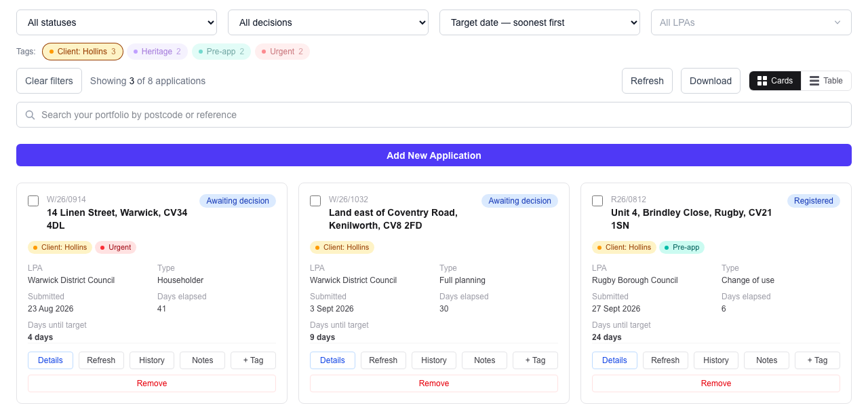Image resolution: width=868 pixels, height=414 pixels.
Task: Click Add New Application
Action: pos(434,155)
